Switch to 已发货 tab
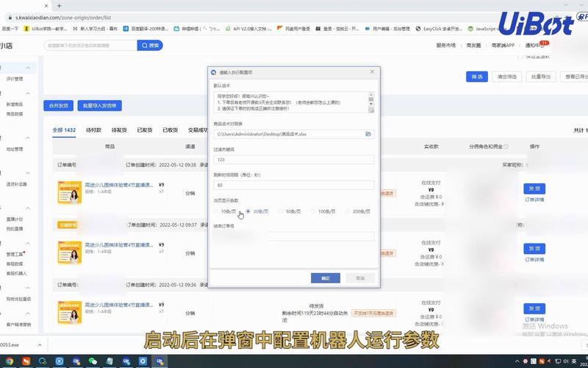The image size is (588, 368). click(145, 130)
